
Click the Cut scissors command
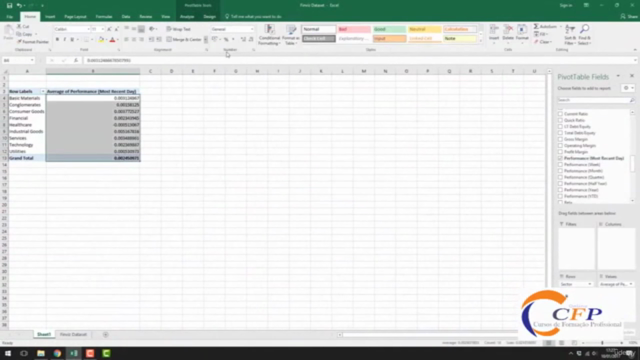23,27
